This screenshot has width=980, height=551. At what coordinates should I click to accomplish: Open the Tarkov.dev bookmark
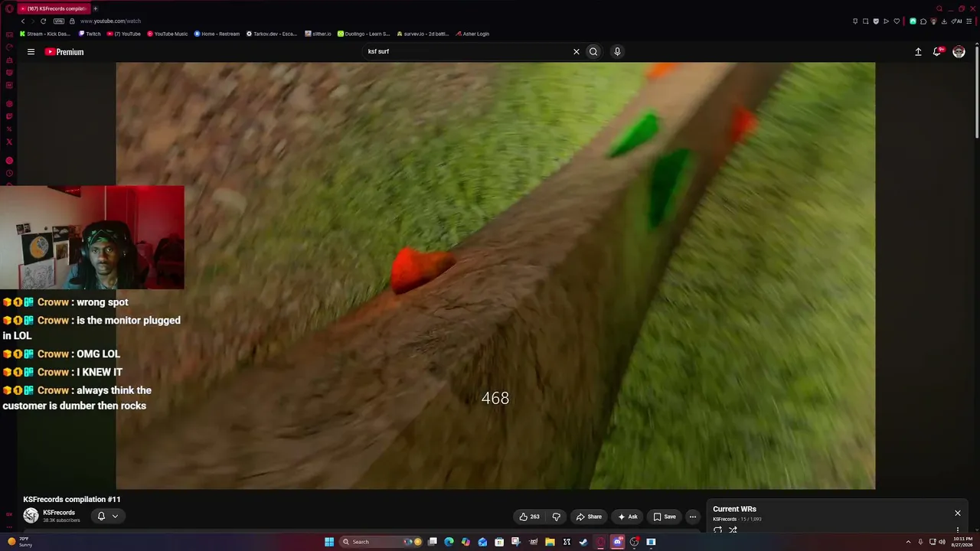[272, 34]
